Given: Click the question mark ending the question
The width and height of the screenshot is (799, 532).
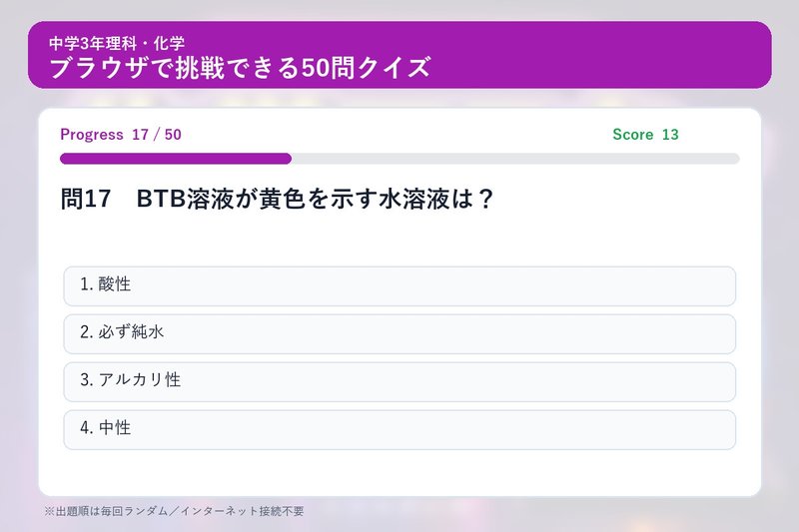Looking at the screenshot, I should [x=485, y=199].
